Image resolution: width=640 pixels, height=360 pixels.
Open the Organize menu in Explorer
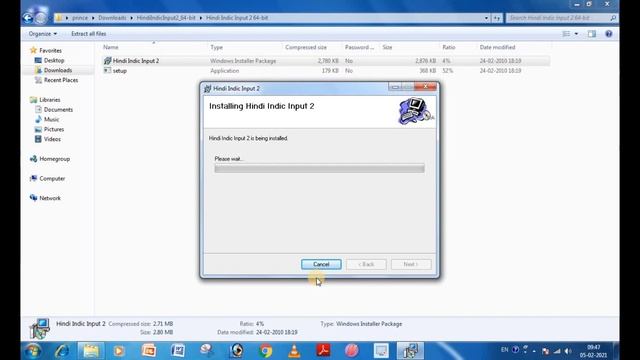[x=42, y=34]
